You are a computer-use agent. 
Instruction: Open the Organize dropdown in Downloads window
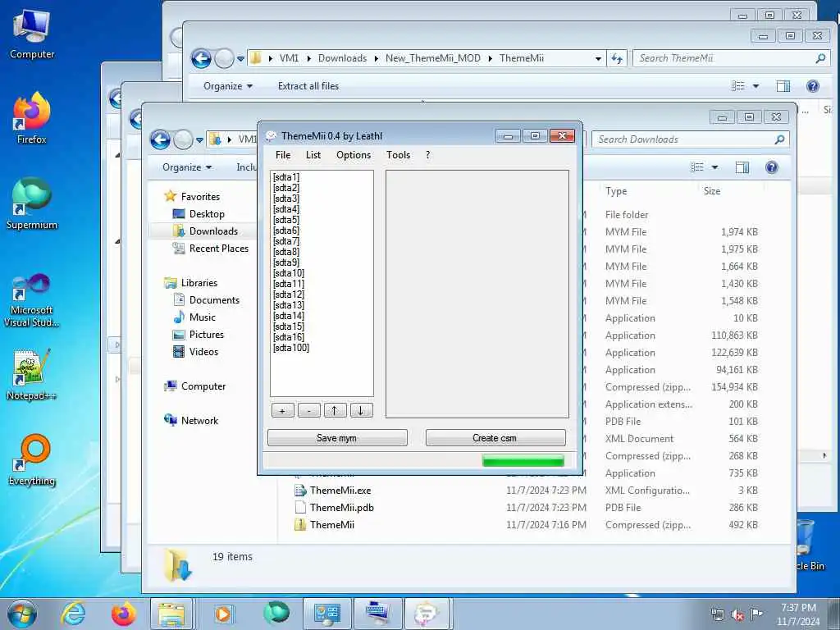(187, 167)
